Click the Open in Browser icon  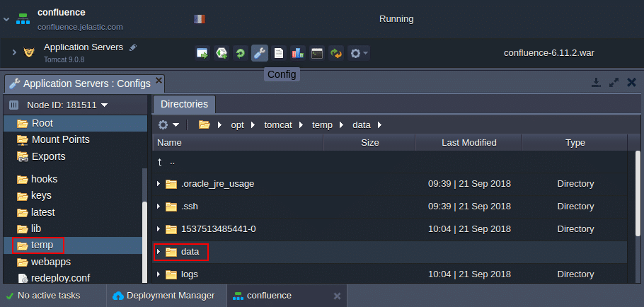coord(202,53)
